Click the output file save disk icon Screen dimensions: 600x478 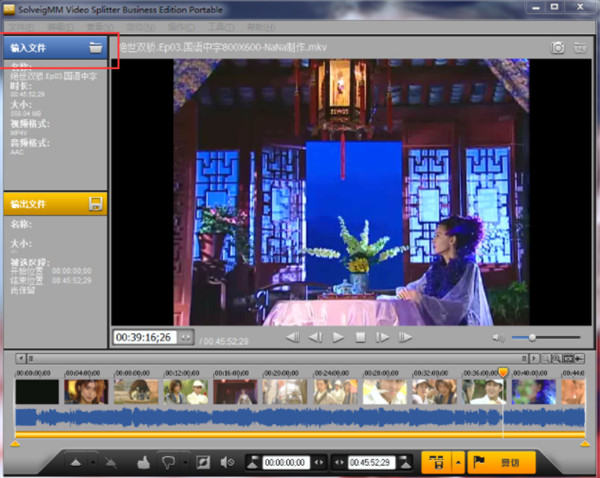(x=96, y=203)
